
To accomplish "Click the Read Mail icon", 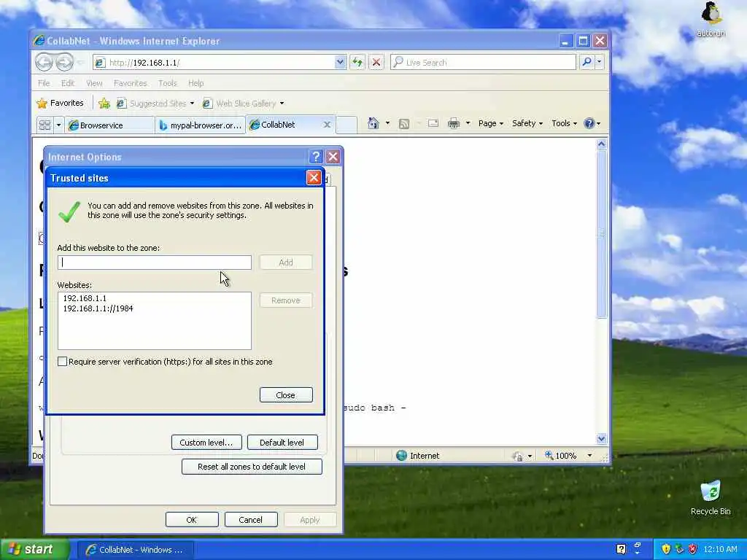I will coord(433,123).
